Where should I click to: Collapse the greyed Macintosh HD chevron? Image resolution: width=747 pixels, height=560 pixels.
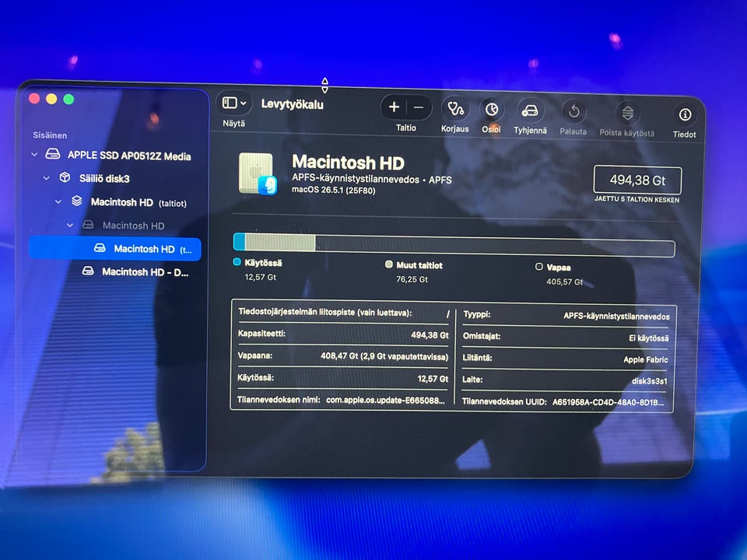70,225
